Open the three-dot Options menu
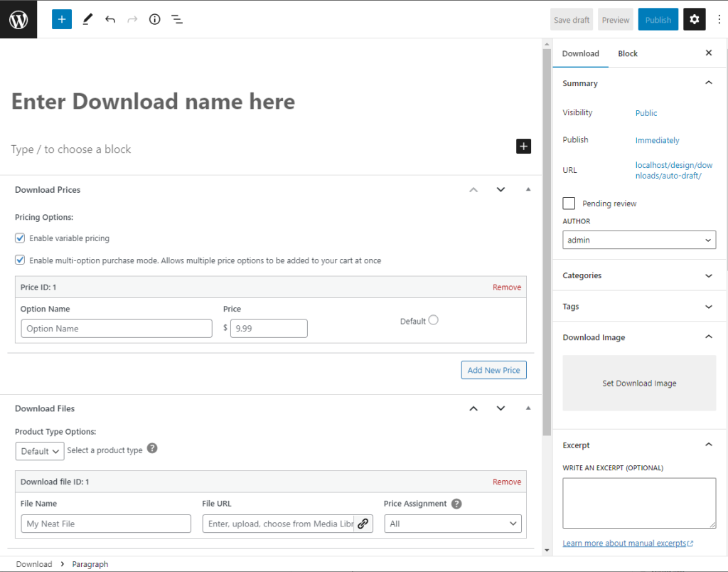Screen dimensions: 728x572 coord(719,19)
